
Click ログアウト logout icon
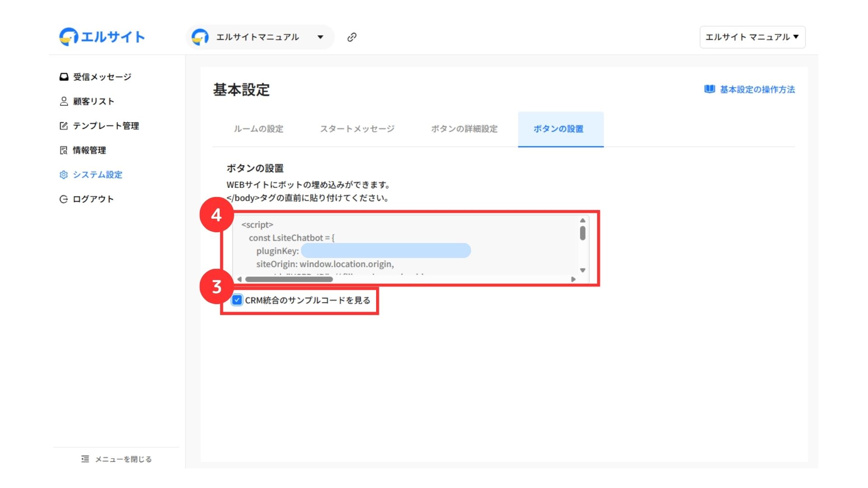point(64,199)
